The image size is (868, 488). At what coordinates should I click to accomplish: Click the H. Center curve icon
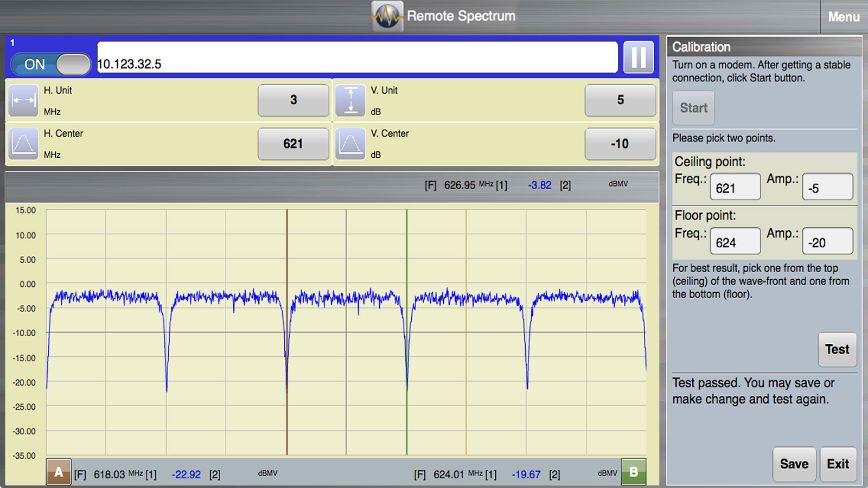click(23, 144)
